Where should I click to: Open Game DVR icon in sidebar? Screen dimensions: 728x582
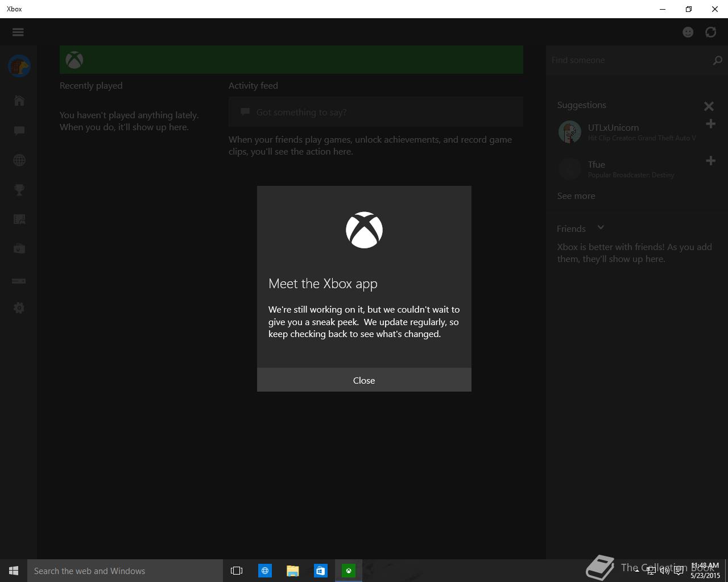[x=19, y=219]
